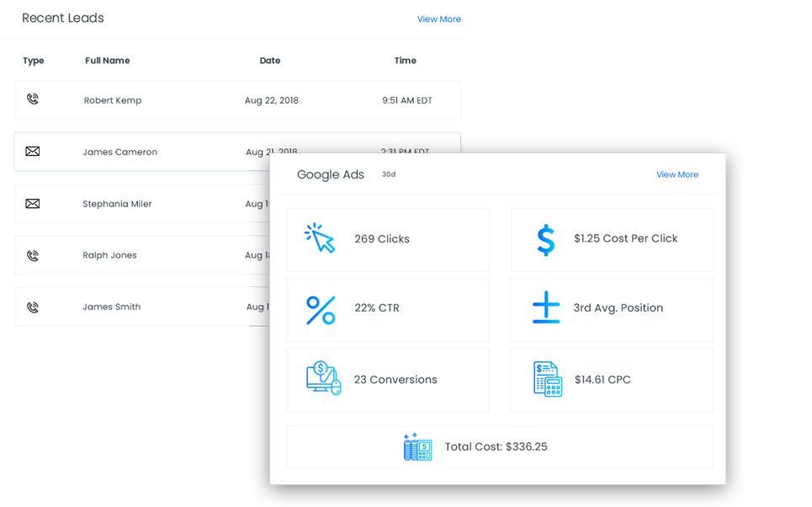Open the James Smith lead name
The width and height of the screenshot is (812, 507).
pos(112,307)
